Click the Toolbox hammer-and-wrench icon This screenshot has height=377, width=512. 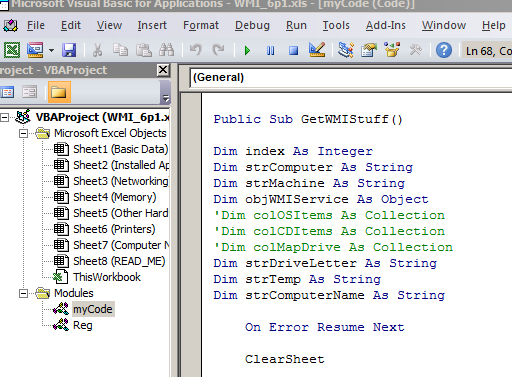pos(415,50)
